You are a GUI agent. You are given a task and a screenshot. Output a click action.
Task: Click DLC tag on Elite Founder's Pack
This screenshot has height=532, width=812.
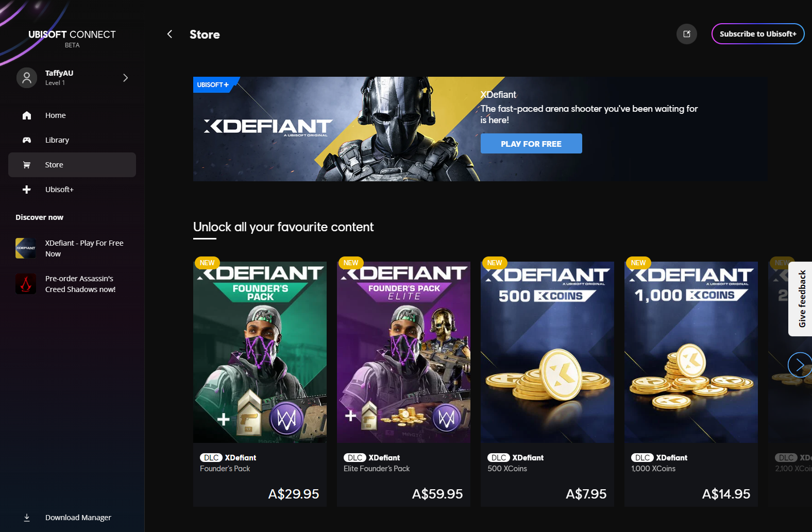355,457
